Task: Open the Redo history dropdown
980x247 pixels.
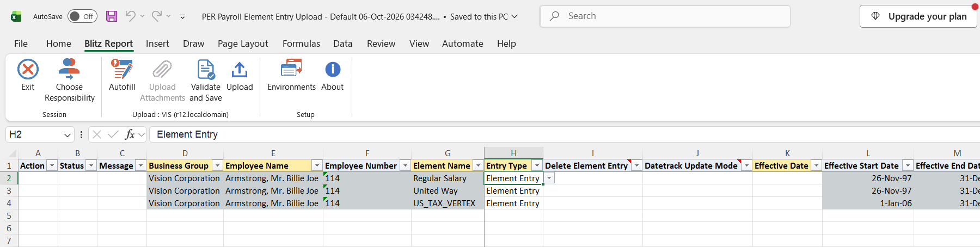Action: (168, 16)
